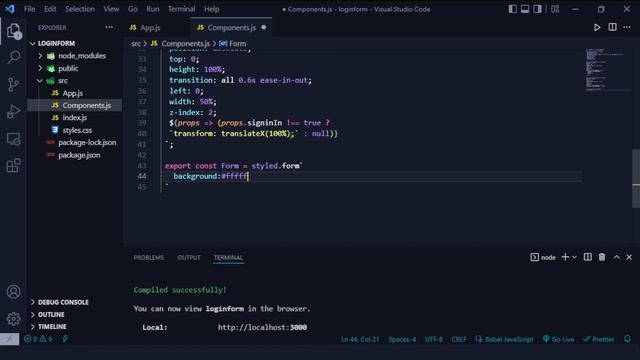Open the Explorer view in activity bar
This screenshot has height=360, width=640.
(x=13, y=31)
